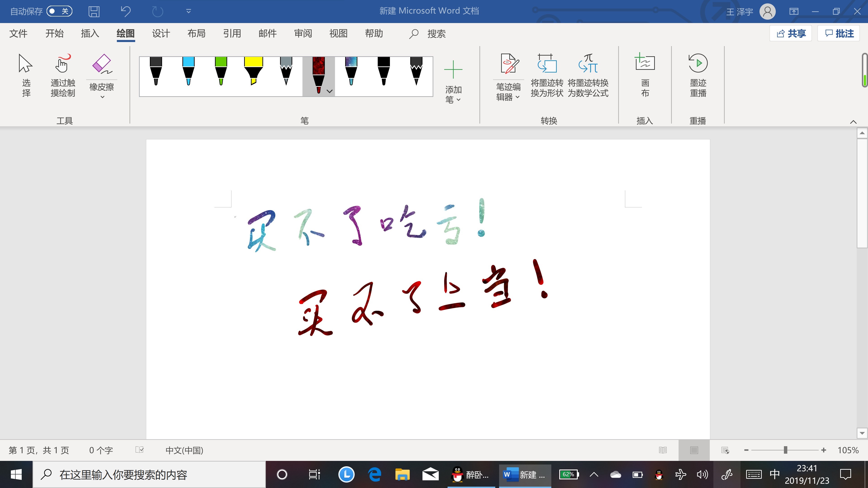Open Ribbon Display Options button
Viewport: 868px width, 488px height.
point(794,12)
